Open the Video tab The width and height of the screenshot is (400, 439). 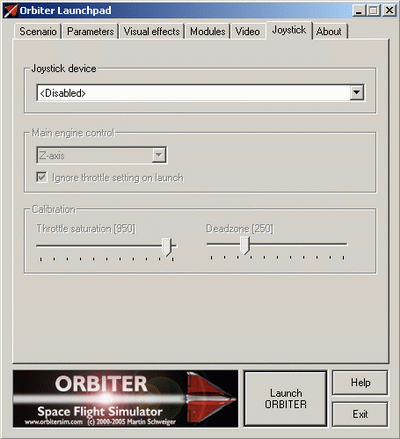pyautogui.click(x=247, y=31)
